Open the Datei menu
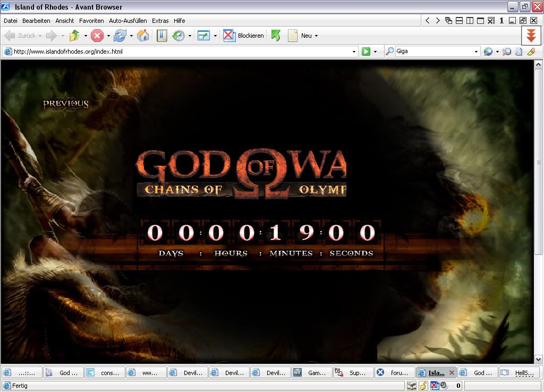 (11, 21)
